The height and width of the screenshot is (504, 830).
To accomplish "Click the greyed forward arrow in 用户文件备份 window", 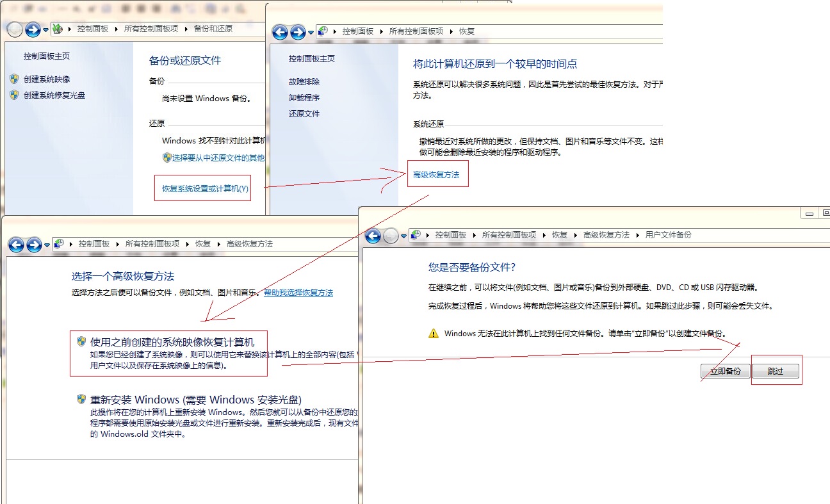I will click(x=391, y=236).
